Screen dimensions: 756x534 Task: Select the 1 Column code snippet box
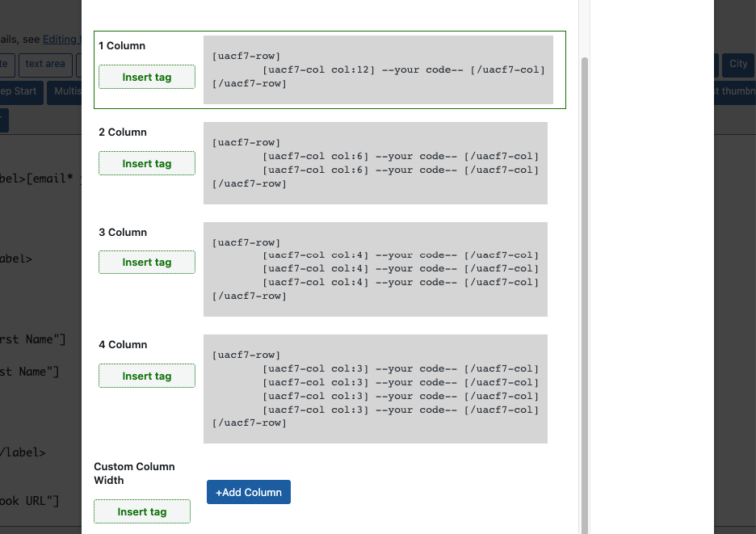(378, 69)
